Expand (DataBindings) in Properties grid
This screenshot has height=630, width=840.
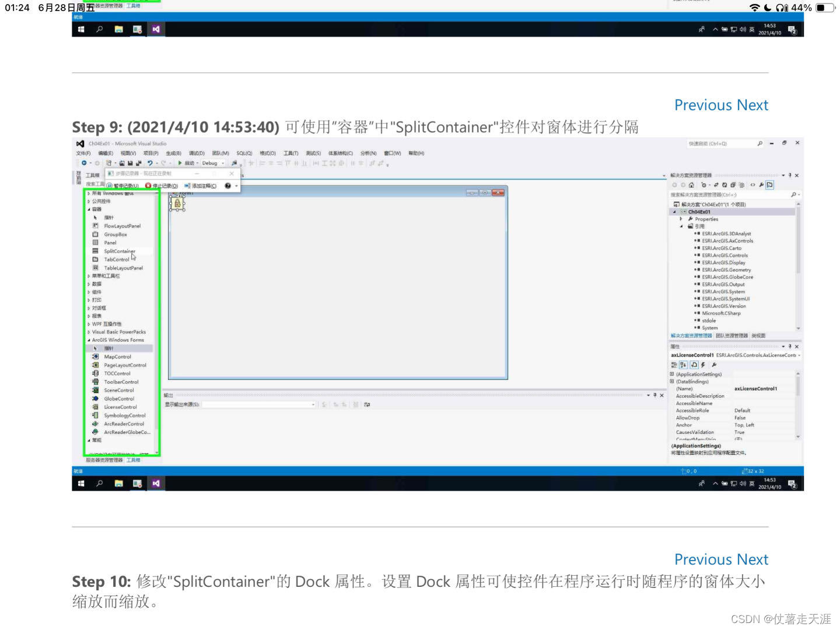(x=672, y=381)
